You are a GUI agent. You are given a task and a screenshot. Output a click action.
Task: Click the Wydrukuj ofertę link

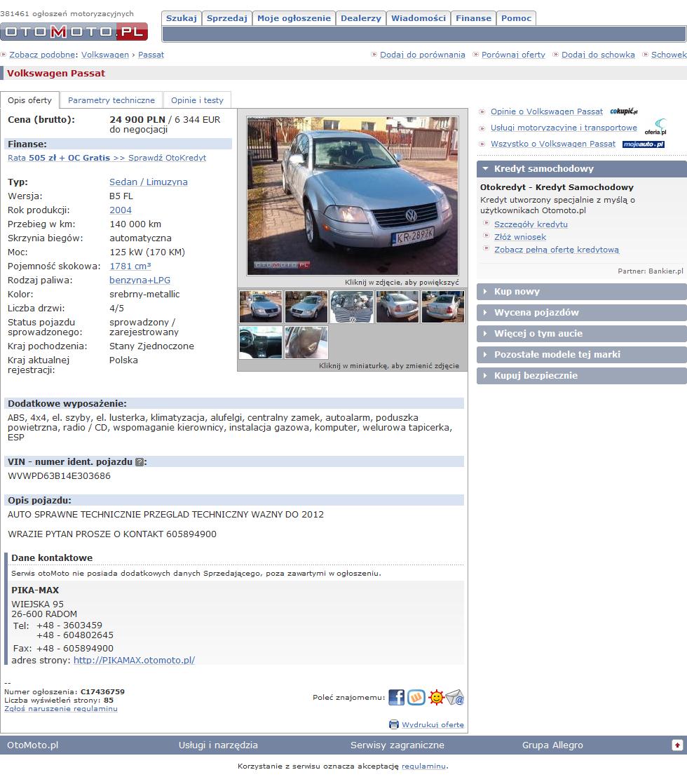433,724
